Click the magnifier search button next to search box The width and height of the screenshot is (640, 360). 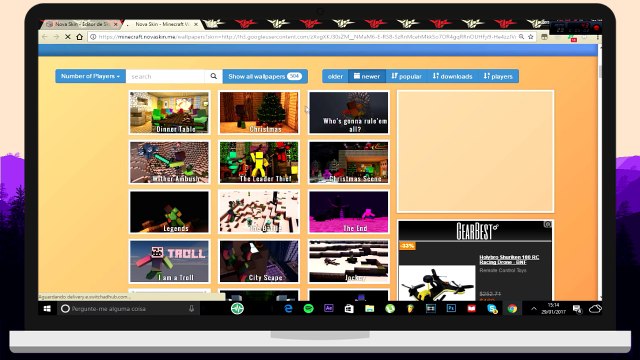pyautogui.click(x=213, y=76)
